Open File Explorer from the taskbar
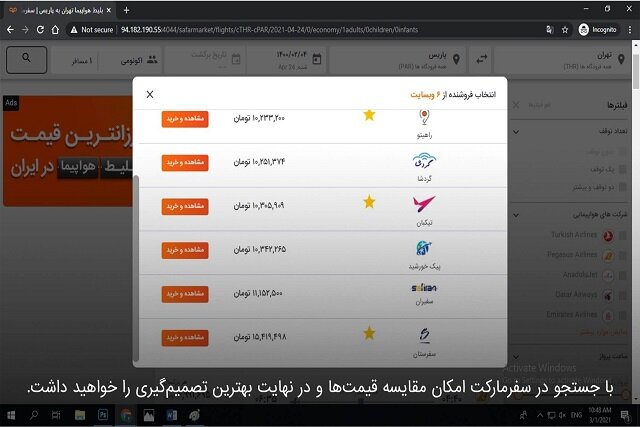Image resolution: width=640 pixels, height=427 pixels. tap(80, 415)
